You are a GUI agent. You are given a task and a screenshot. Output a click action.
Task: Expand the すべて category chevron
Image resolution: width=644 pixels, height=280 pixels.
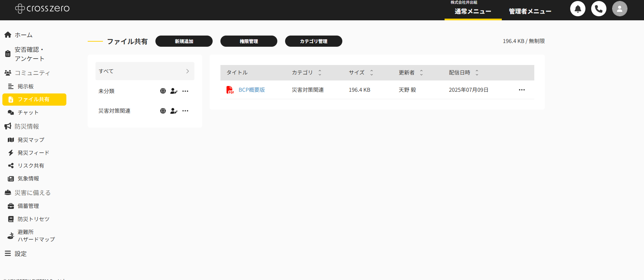(188, 71)
